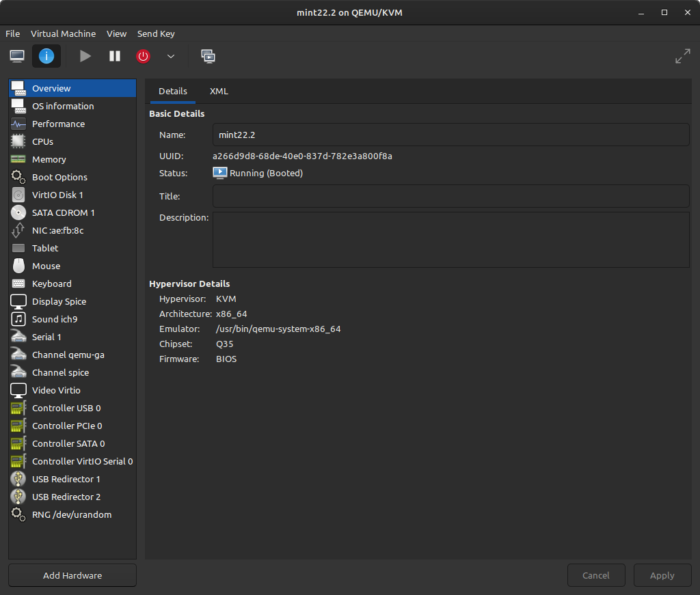
Task: Switch to the XML tab
Action: point(219,91)
